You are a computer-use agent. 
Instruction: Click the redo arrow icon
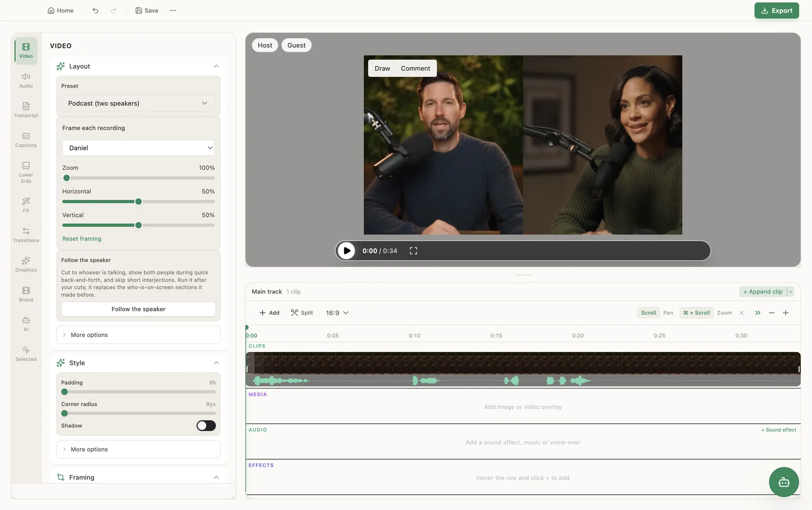(x=114, y=10)
